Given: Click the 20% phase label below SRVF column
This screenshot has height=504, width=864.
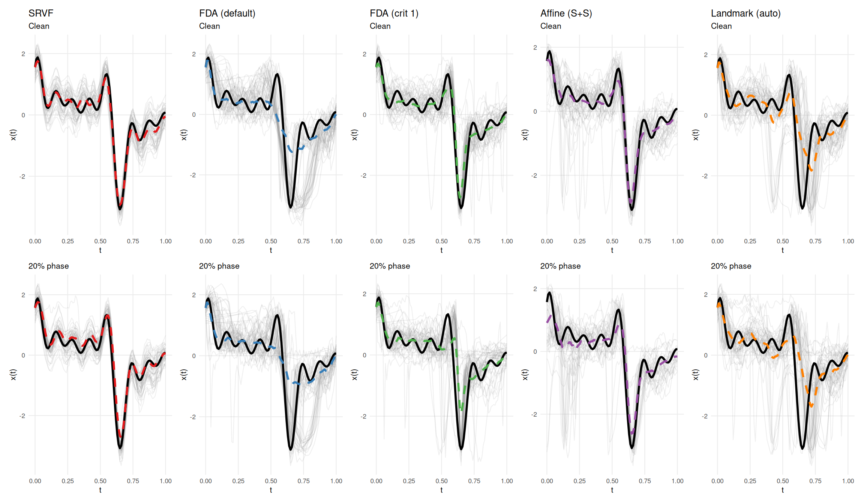Looking at the screenshot, I should click(x=48, y=266).
